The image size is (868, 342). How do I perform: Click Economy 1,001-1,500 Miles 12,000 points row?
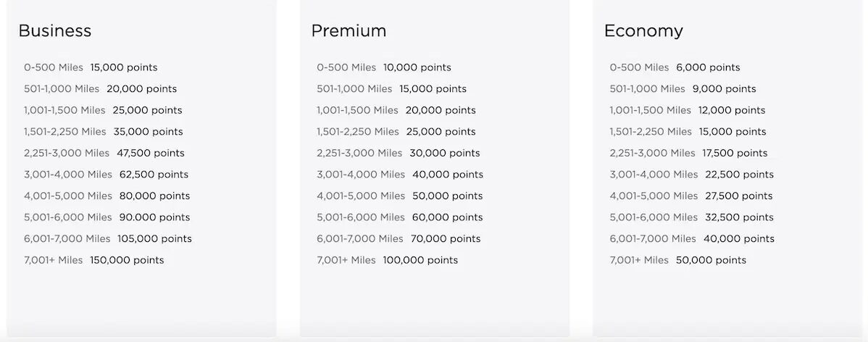pyautogui.click(x=688, y=110)
